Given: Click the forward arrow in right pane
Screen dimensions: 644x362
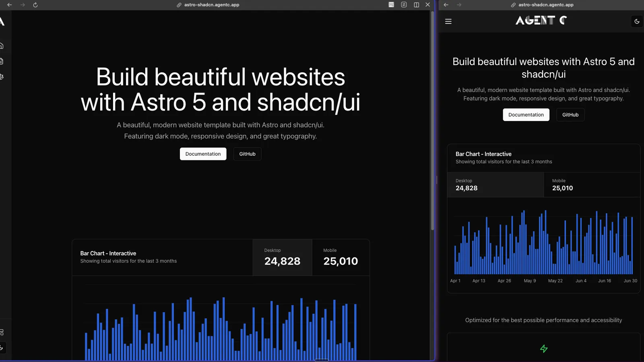Looking at the screenshot, I should [x=459, y=5].
